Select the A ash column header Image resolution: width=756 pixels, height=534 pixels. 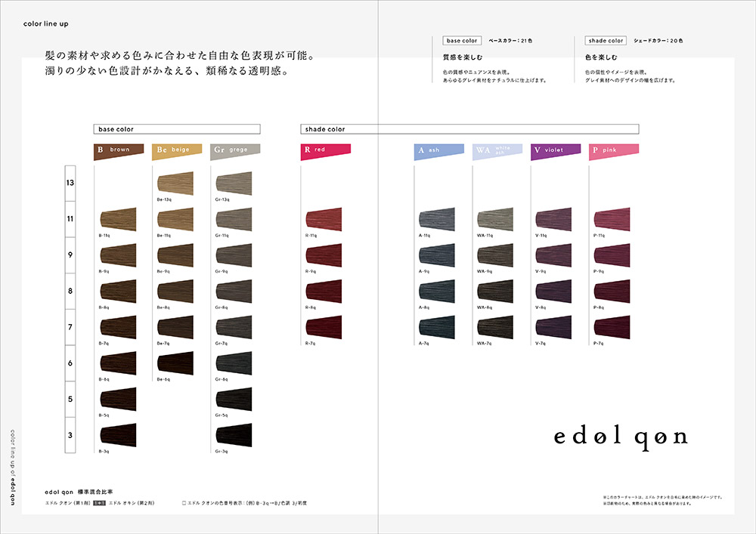(438, 151)
